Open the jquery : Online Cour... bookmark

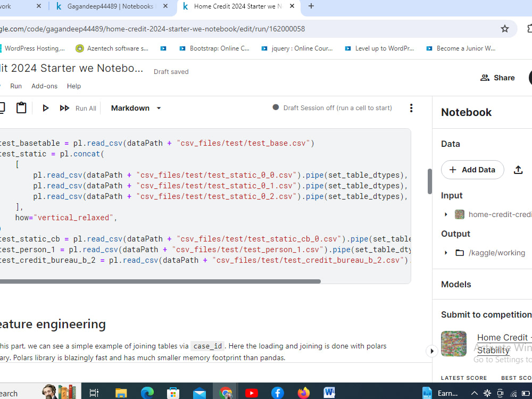pyautogui.click(x=297, y=48)
